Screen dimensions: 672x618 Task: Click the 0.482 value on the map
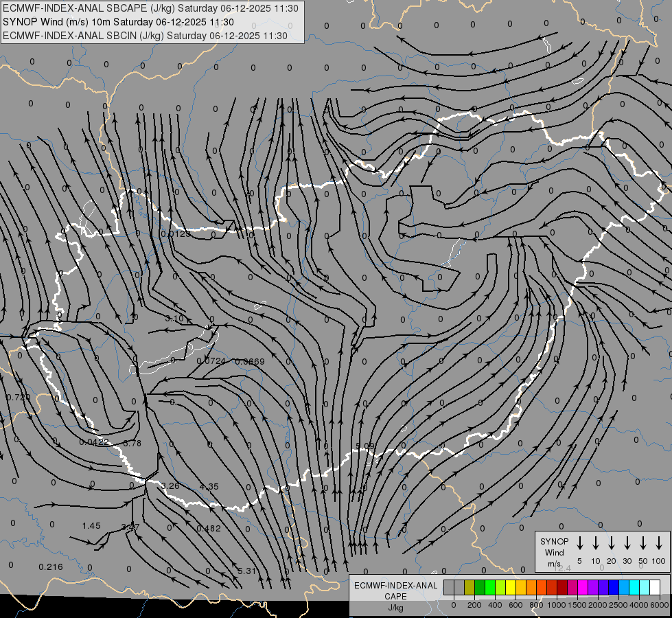tap(209, 528)
